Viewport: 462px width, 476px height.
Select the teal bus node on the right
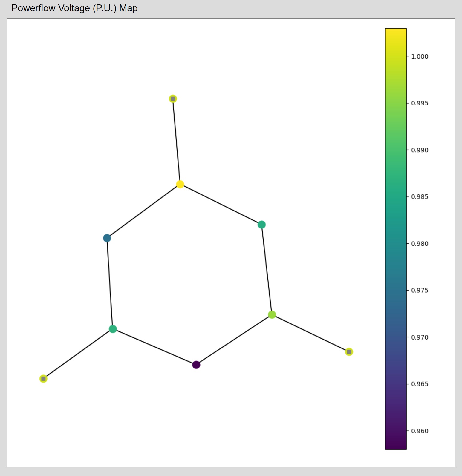coord(261,225)
